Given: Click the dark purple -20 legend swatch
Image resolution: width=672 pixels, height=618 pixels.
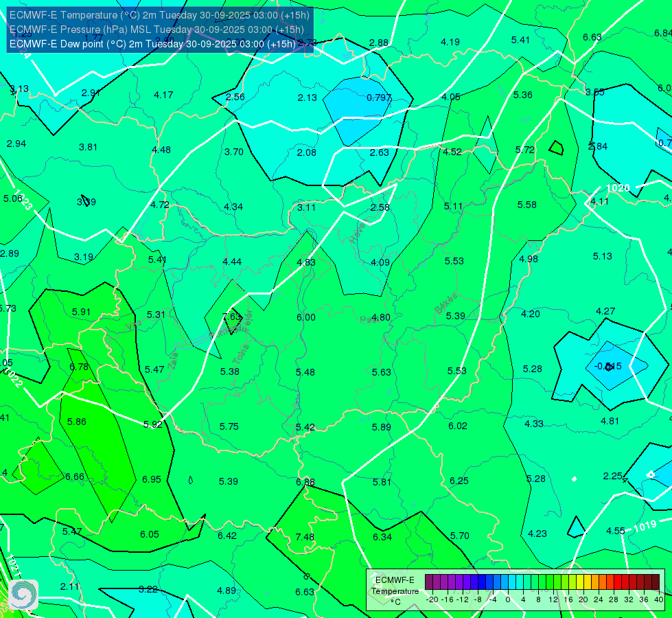Looking at the screenshot, I should point(428,582).
